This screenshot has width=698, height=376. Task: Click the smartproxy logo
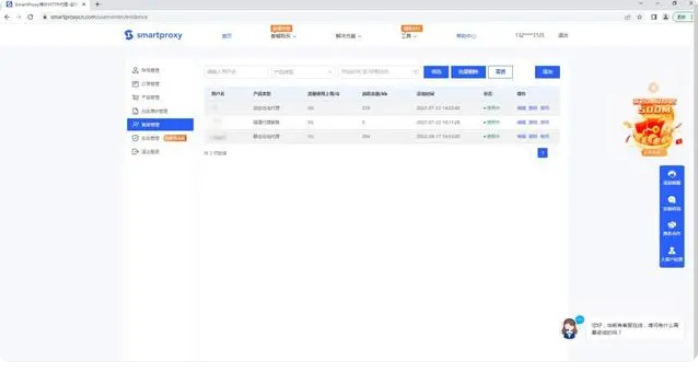pyautogui.click(x=153, y=35)
